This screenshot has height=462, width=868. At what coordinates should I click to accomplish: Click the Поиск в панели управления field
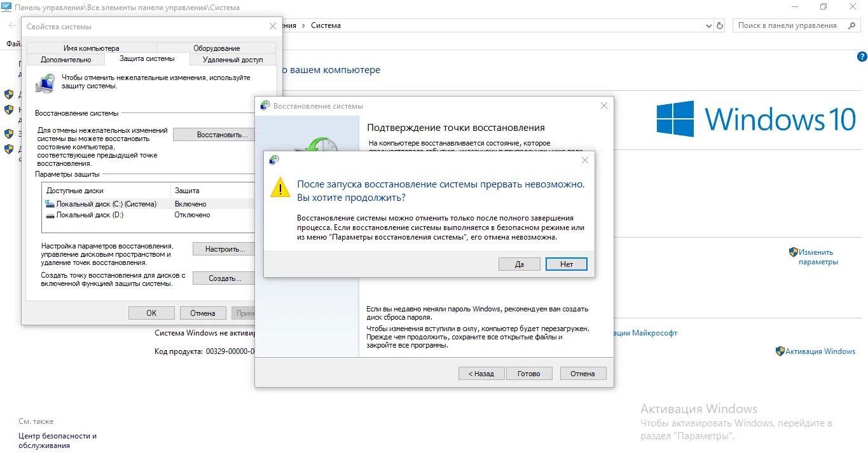797,25
